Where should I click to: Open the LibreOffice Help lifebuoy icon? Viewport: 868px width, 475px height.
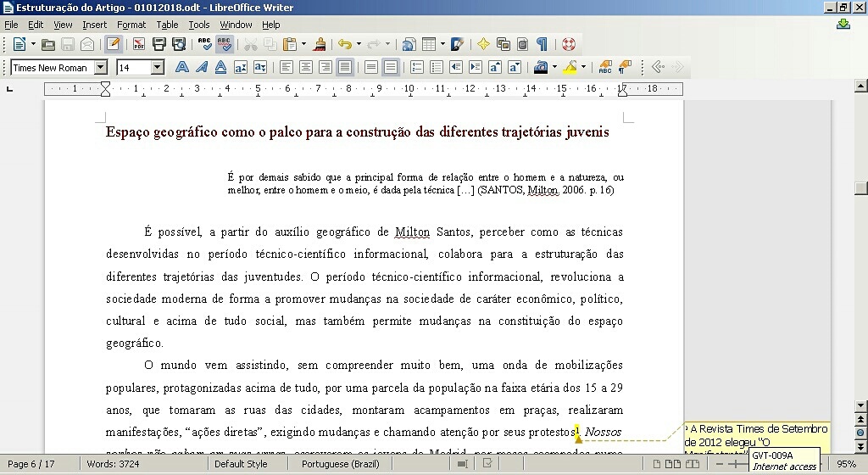point(568,44)
